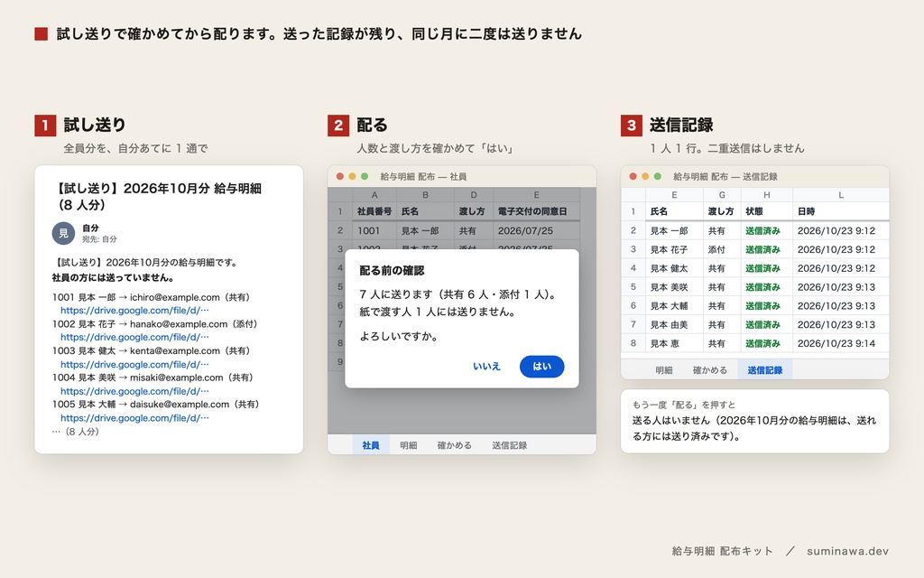Click the 電子交付の同意日 header cell

click(536, 211)
